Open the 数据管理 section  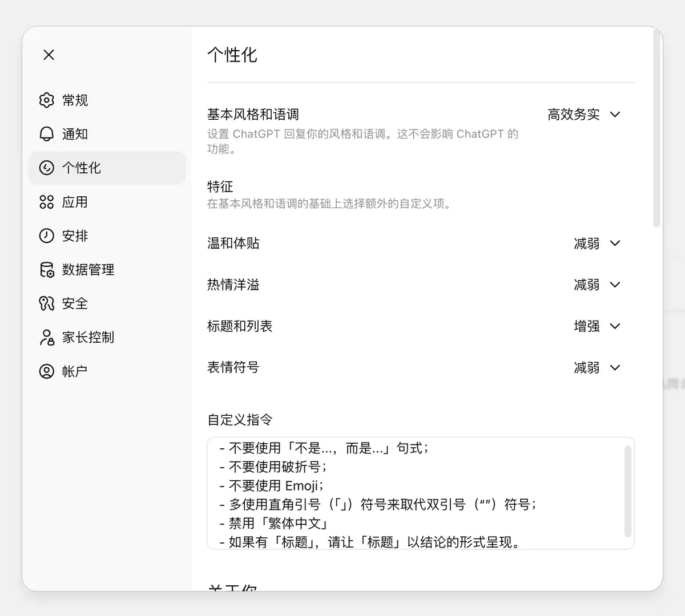pyautogui.click(x=107, y=270)
